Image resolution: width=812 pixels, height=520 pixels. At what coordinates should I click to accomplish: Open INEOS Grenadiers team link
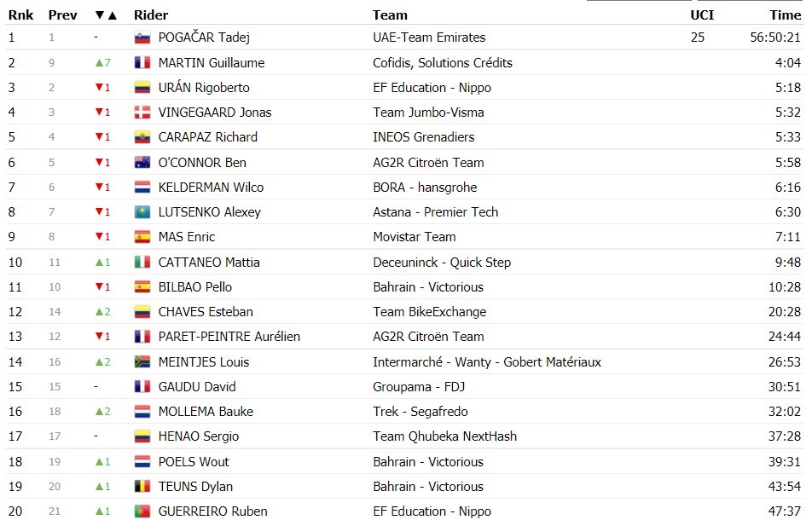pos(424,137)
